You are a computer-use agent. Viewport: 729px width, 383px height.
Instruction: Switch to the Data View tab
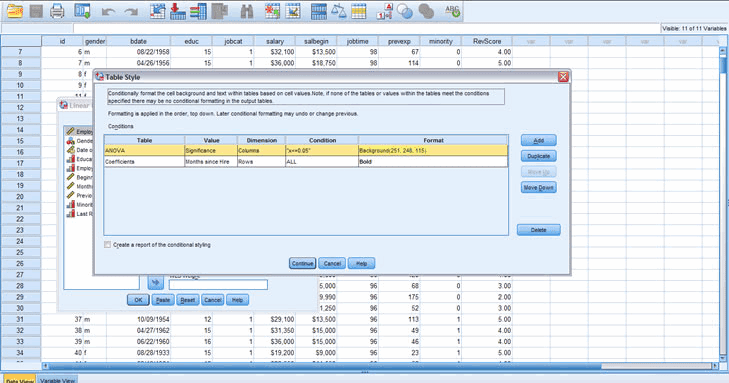point(20,379)
